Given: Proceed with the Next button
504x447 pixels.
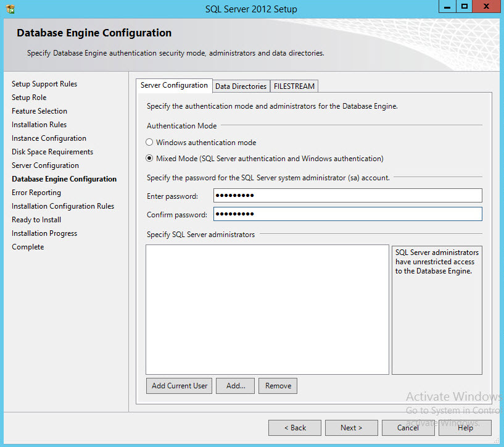Looking at the screenshot, I should point(352,428).
